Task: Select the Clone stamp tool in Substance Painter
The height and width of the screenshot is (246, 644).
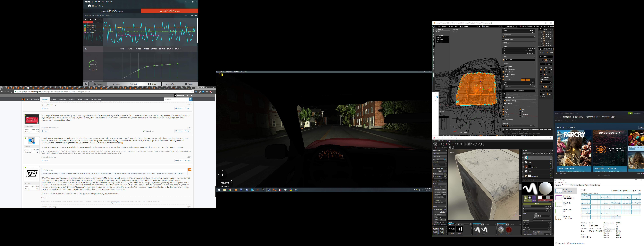Action: (x=452, y=144)
